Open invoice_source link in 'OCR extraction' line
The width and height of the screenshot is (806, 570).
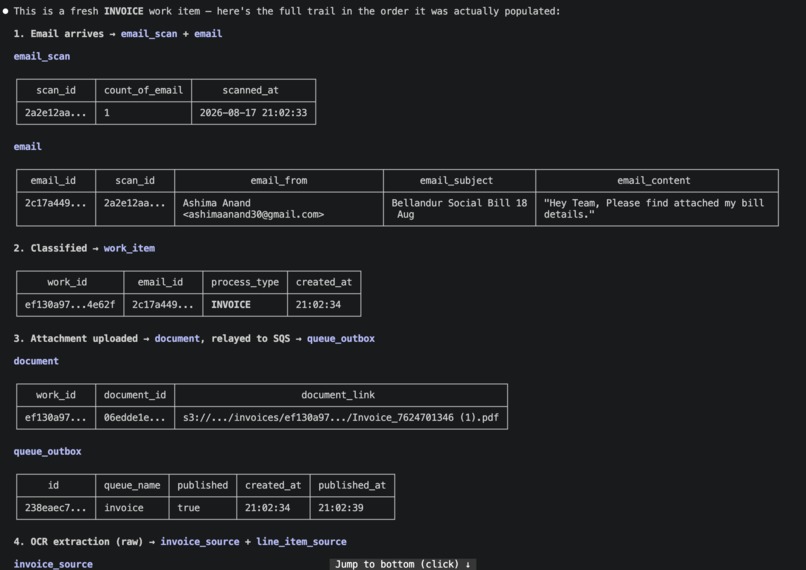tap(199, 542)
